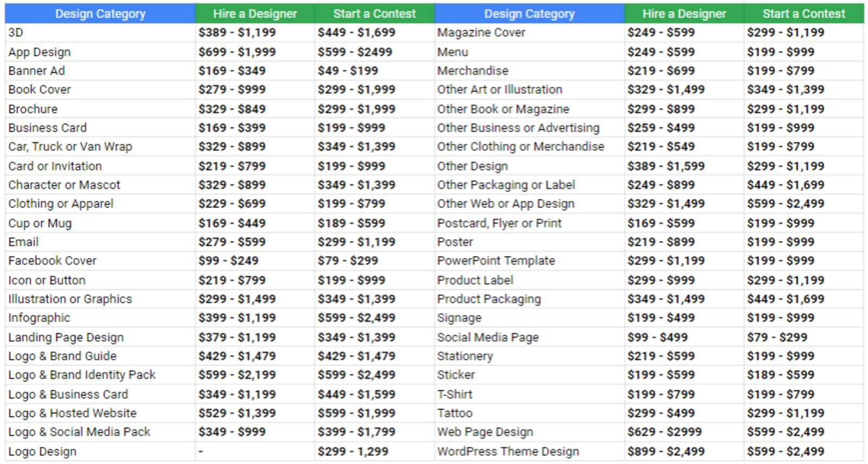Screen dimensions: 868x464
Task: Click the '$629 - $2999' price cell
Action: tap(684, 432)
